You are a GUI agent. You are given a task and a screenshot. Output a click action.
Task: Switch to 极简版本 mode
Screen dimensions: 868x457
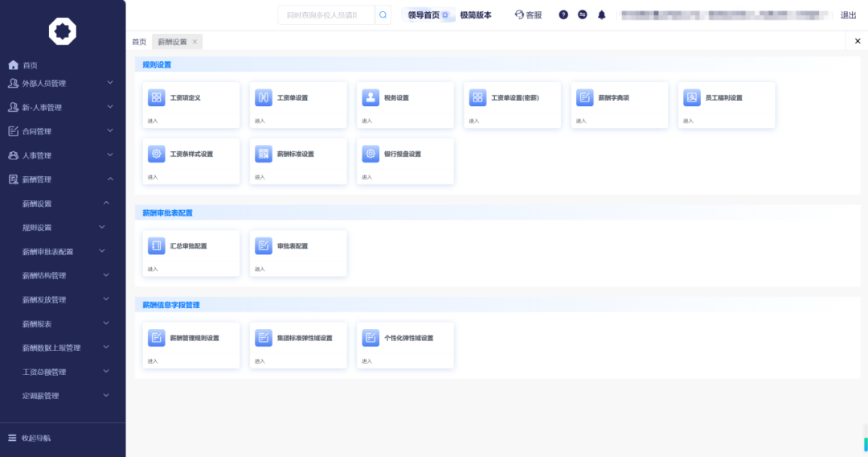point(476,14)
